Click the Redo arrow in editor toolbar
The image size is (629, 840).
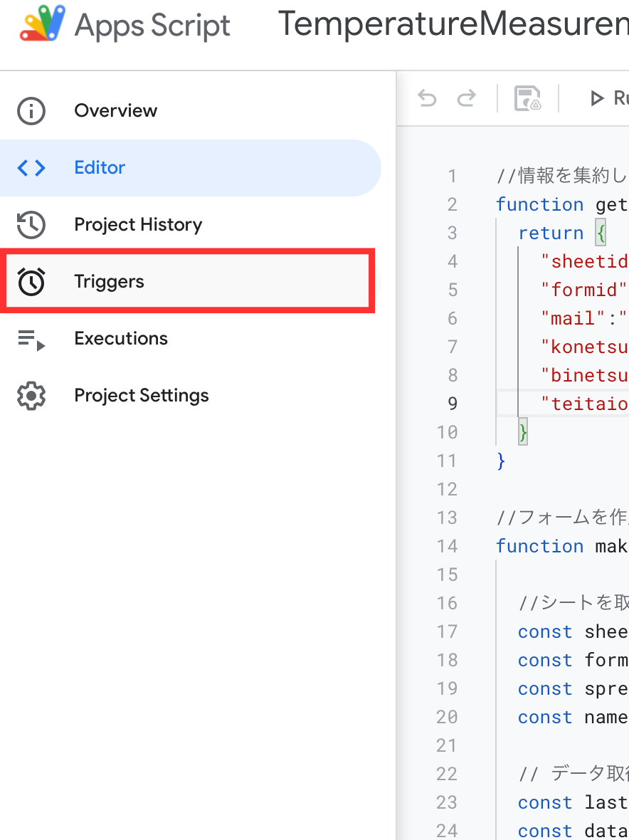[466, 98]
